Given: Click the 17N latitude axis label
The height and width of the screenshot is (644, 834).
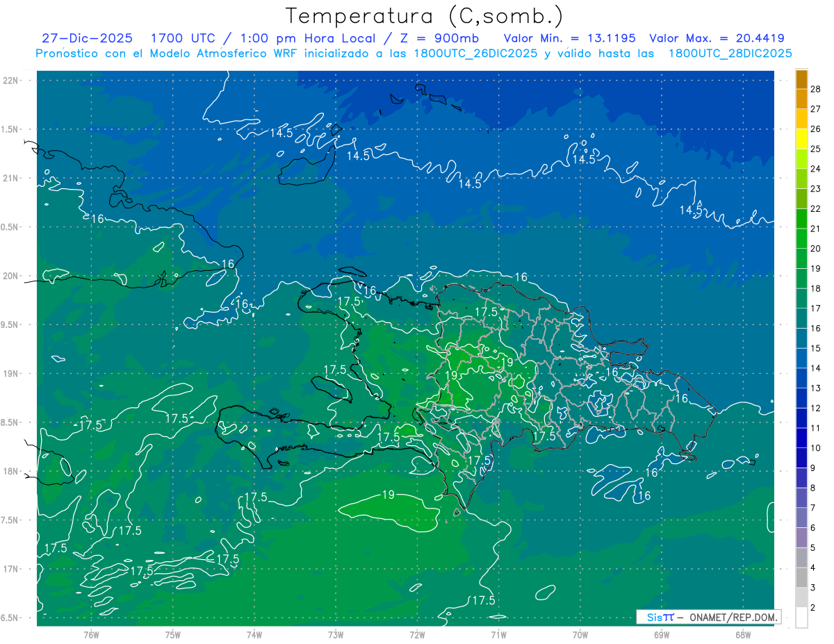Looking at the screenshot, I should [x=12, y=569].
